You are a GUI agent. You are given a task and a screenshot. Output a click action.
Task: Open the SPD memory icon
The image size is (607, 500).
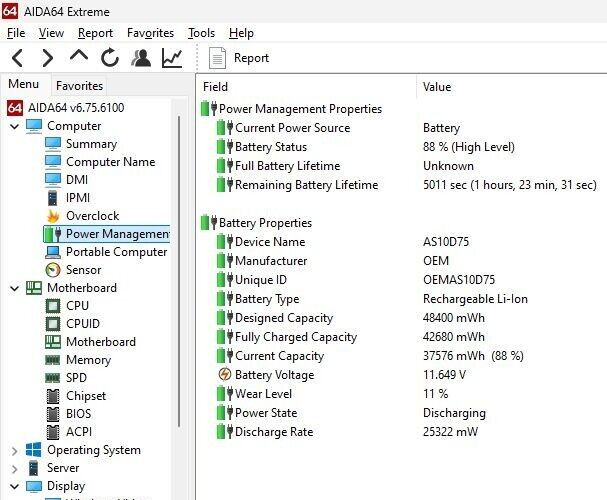53,378
